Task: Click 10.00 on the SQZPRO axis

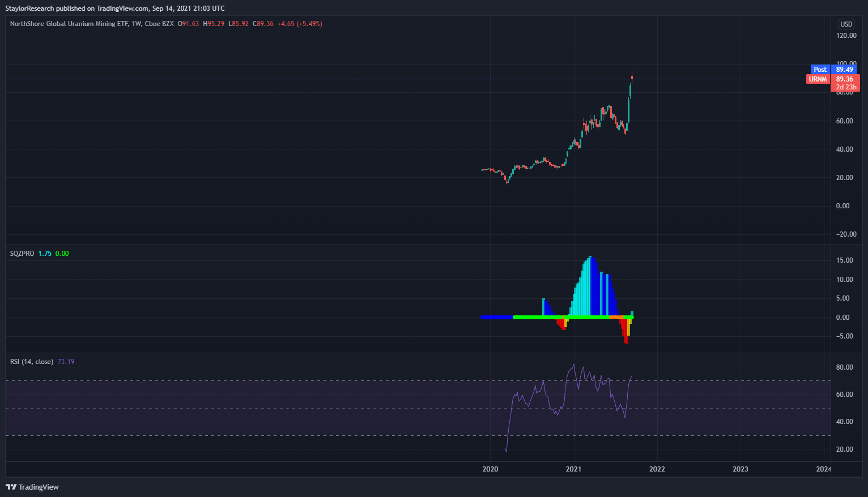Action: point(844,280)
